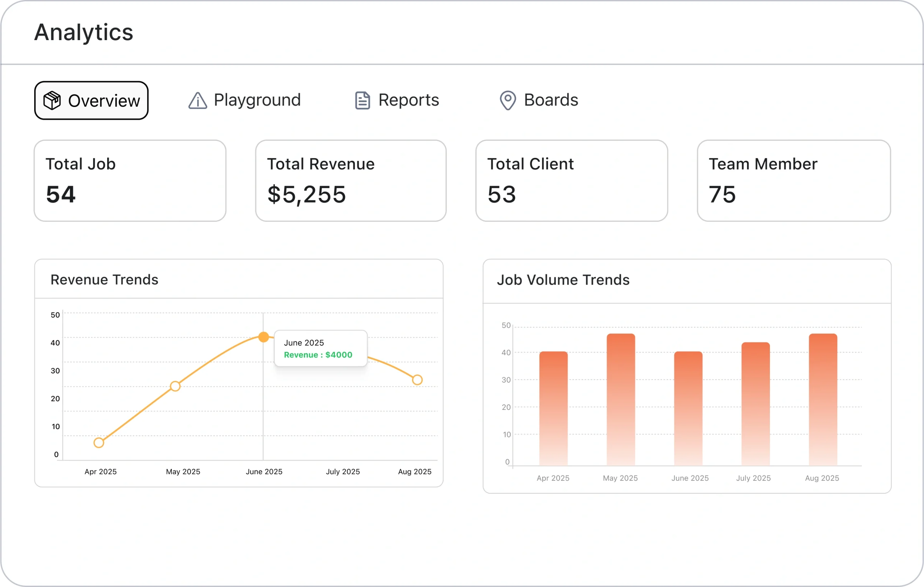Click the Playground warning triangle icon
The width and height of the screenshot is (924, 587).
pos(198,100)
